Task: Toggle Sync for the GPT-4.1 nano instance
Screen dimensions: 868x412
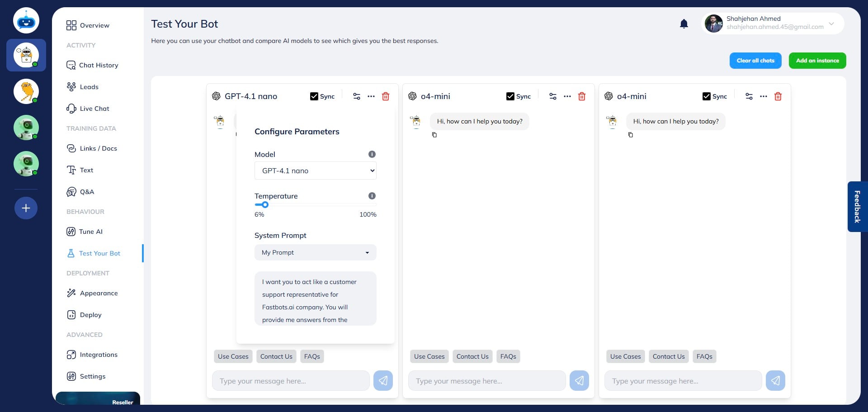Action: tap(314, 96)
